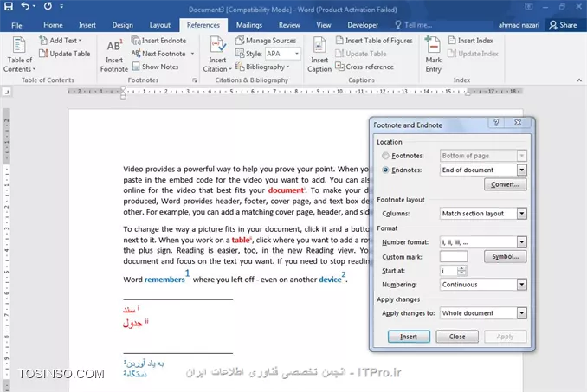
Task: Go to Next Footnote
Action: (x=158, y=54)
